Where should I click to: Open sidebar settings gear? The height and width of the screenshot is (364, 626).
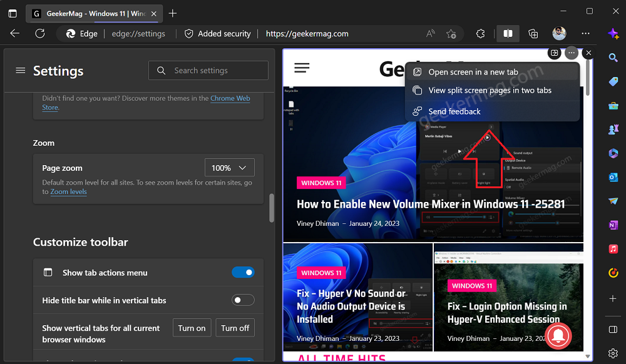pos(613,353)
